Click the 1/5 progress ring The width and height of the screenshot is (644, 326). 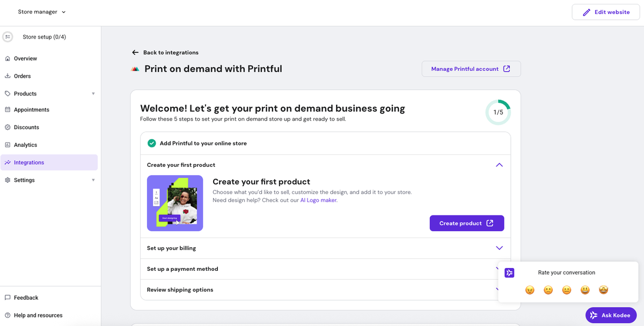click(497, 112)
